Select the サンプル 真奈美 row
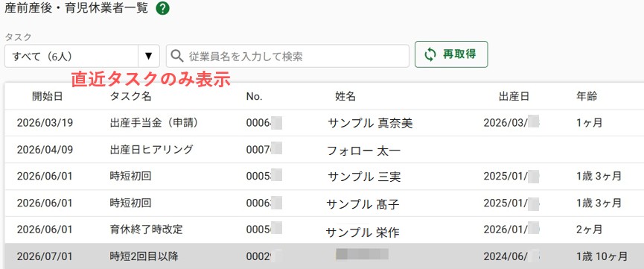 pyautogui.click(x=325, y=123)
